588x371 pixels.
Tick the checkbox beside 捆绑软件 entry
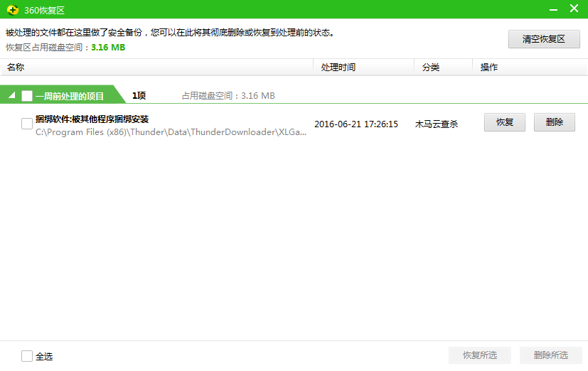pos(26,124)
